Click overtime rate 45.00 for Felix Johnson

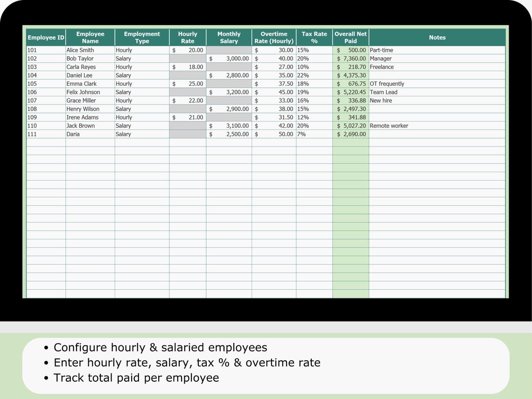coord(274,92)
